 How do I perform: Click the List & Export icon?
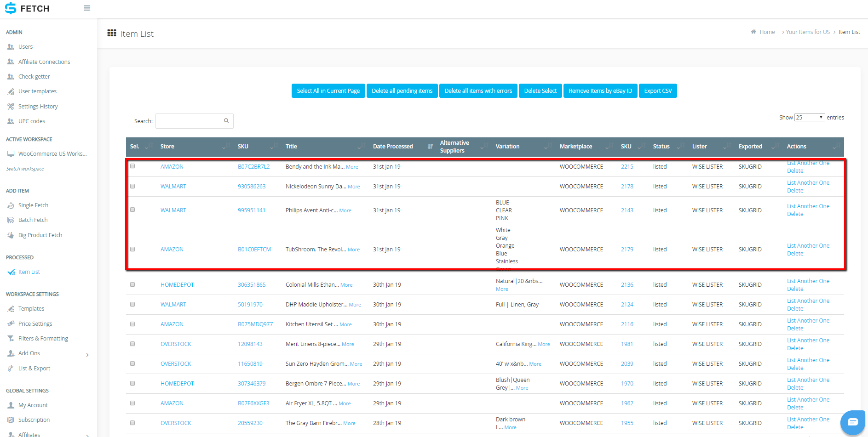pyautogui.click(x=11, y=369)
